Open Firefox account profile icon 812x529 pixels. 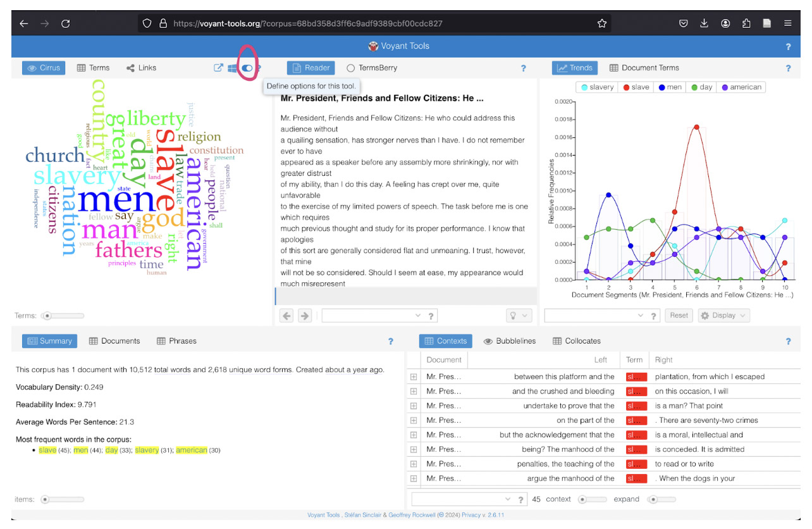(725, 23)
